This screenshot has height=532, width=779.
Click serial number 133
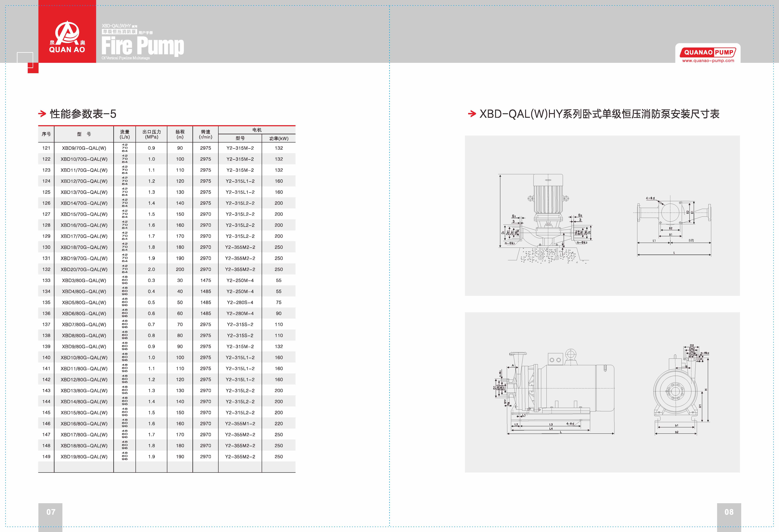click(x=46, y=280)
